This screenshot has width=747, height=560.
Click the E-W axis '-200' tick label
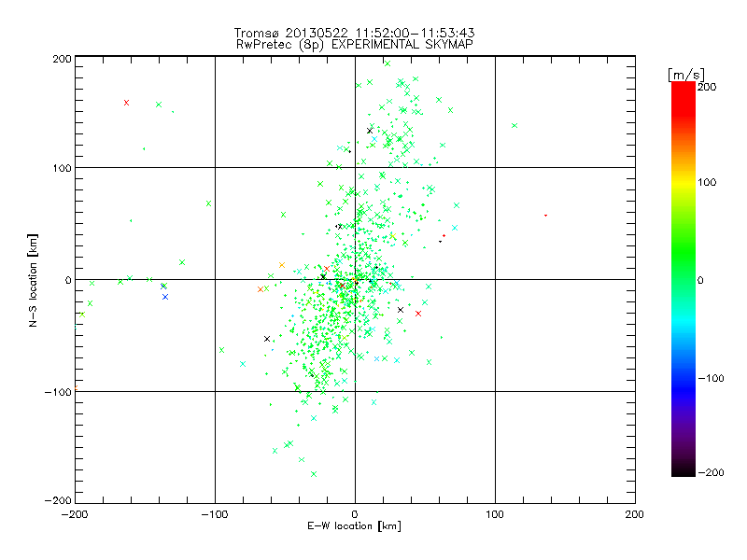point(76,514)
